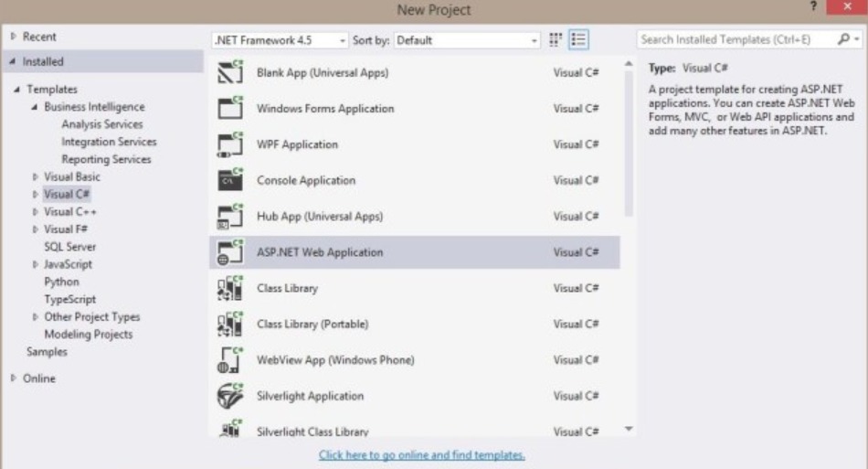The image size is (868, 469).
Task: Collapse the Templates tree node
Action: point(16,90)
